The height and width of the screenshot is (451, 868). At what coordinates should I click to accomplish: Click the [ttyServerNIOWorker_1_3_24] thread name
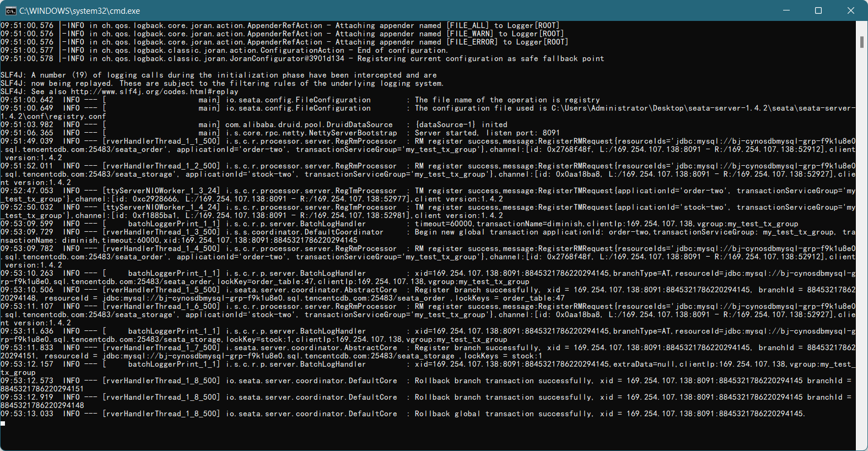pyautogui.click(x=161, y=191)
